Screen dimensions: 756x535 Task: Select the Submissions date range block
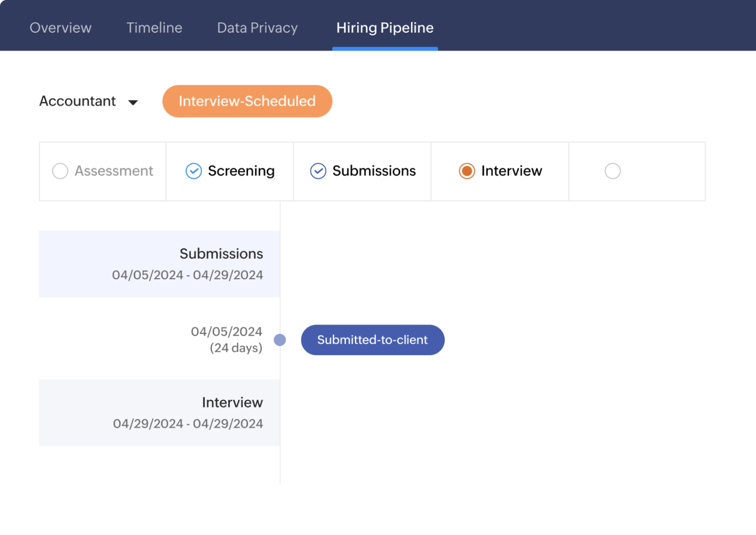(159, 264)
